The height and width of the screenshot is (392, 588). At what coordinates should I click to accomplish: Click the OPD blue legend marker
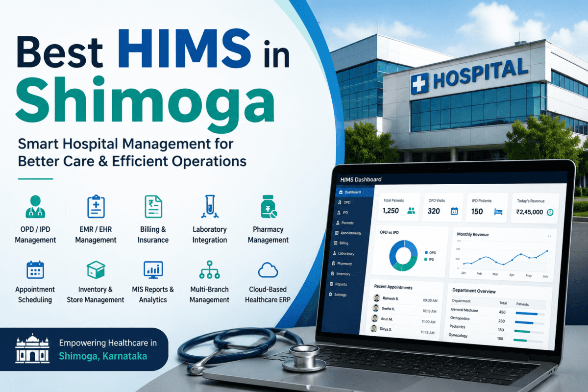(426, 253)
